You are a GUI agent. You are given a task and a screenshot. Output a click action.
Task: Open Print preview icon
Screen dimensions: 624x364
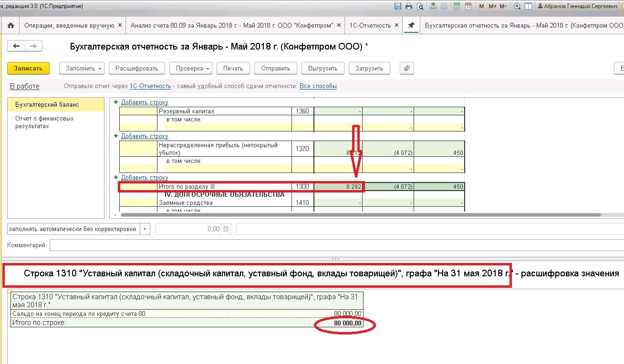point(420,6)
